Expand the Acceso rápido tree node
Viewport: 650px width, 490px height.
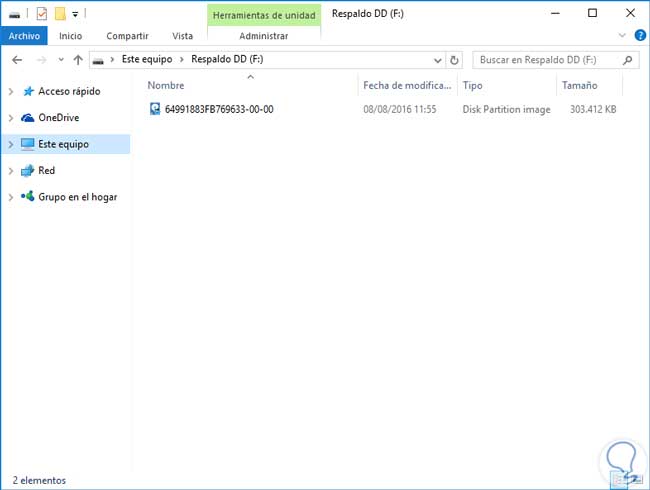(x=11, y=92)
